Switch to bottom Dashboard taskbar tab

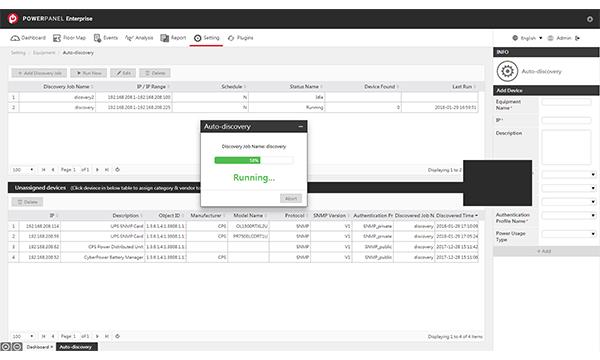click(40, 347)
